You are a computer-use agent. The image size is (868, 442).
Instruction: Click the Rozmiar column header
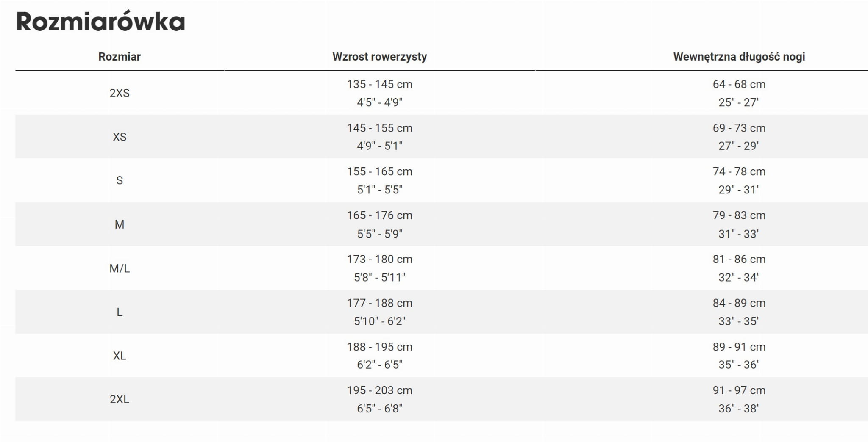pos(120,57)
